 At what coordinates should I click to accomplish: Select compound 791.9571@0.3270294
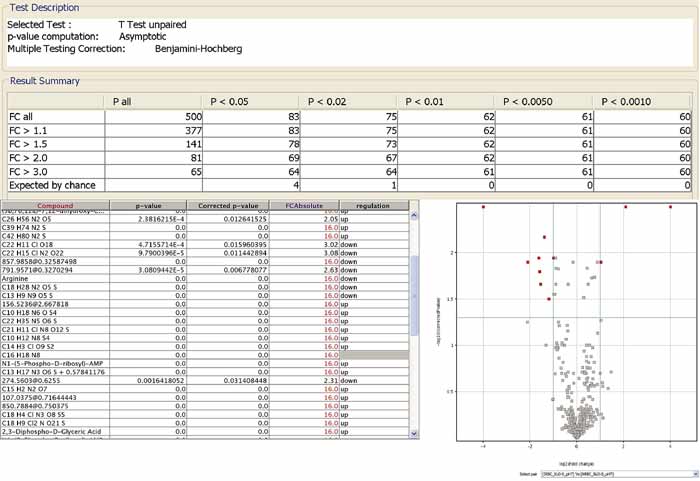click(x=204, y=270)
